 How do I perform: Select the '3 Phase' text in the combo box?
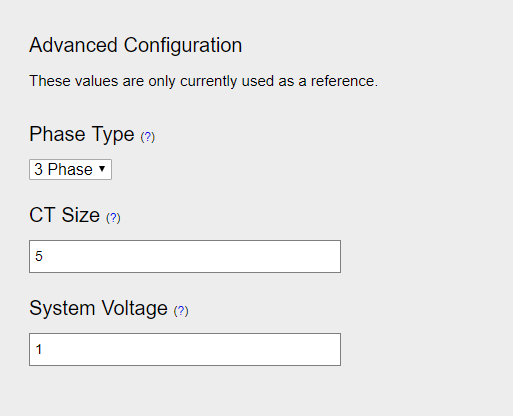point(63,170)
